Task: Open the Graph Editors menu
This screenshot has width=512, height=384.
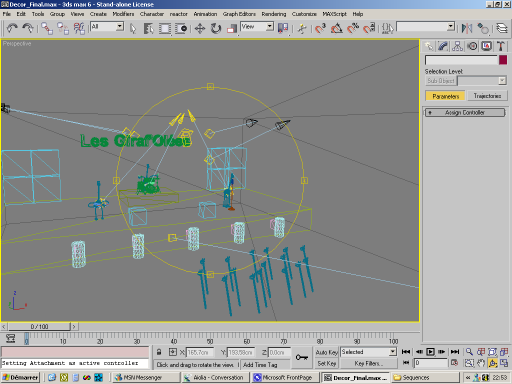Action: tap(239, 14)
